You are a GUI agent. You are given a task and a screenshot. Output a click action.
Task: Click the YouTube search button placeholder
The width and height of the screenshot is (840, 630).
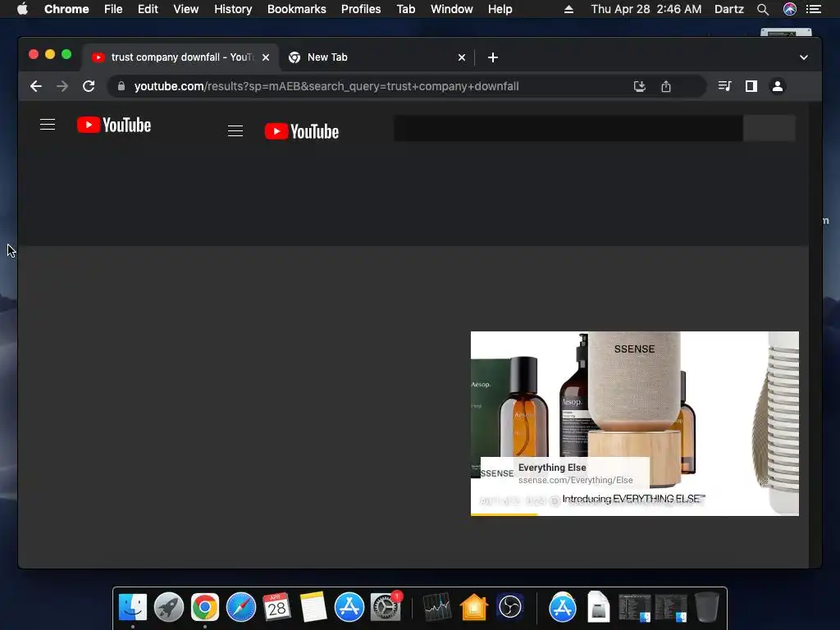click(769, 128)
